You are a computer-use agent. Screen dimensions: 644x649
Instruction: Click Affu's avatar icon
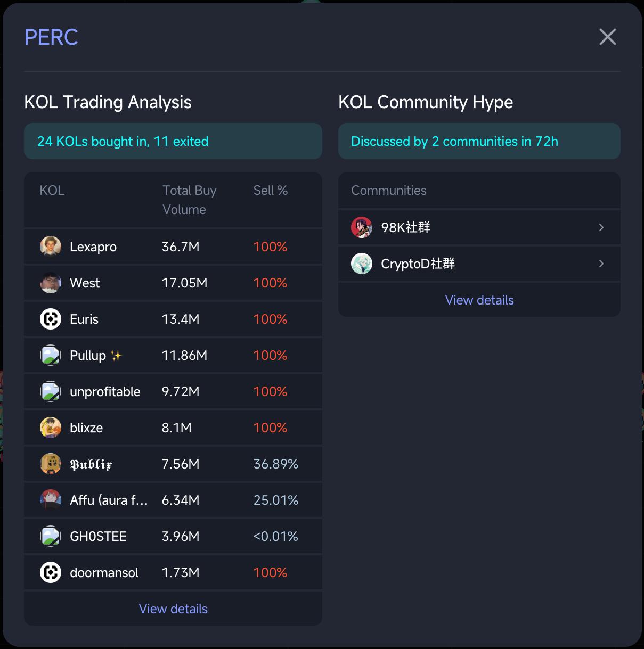[x=51, y=500]
